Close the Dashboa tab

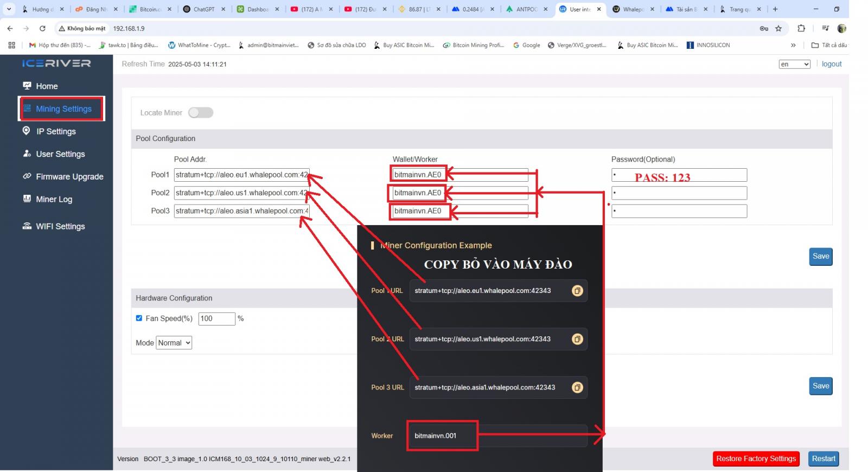coord(277,9)
